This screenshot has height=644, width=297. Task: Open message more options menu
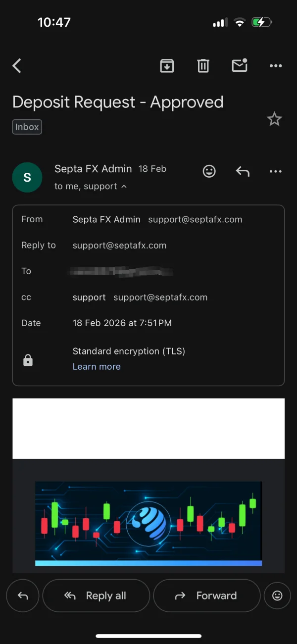click(275, 171)
